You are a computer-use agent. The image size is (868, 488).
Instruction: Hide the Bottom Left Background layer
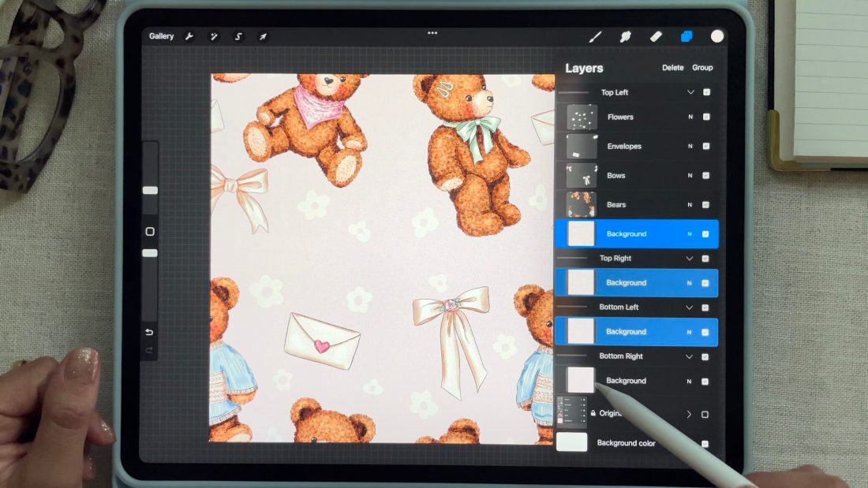[705, 332]
